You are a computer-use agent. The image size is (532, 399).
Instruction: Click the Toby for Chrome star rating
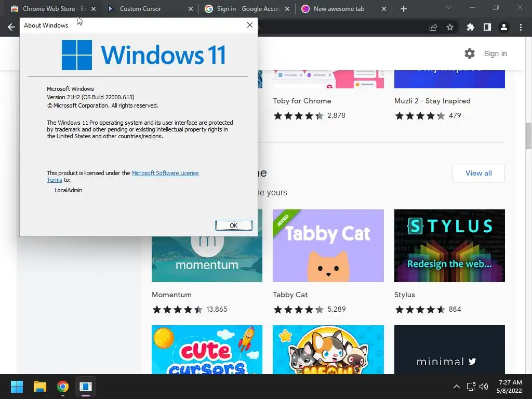coord(299,116)
